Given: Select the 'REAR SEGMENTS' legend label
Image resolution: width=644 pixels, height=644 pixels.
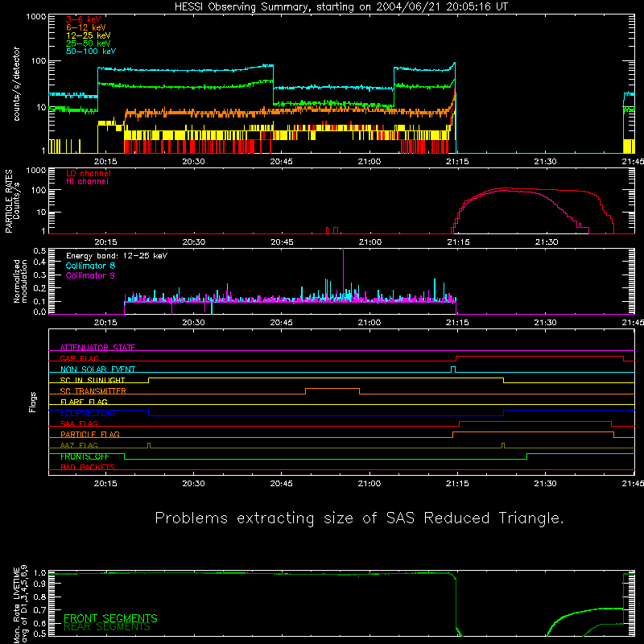Looking at the screenshot, I should pyautogui.click(x=107, y=626).
